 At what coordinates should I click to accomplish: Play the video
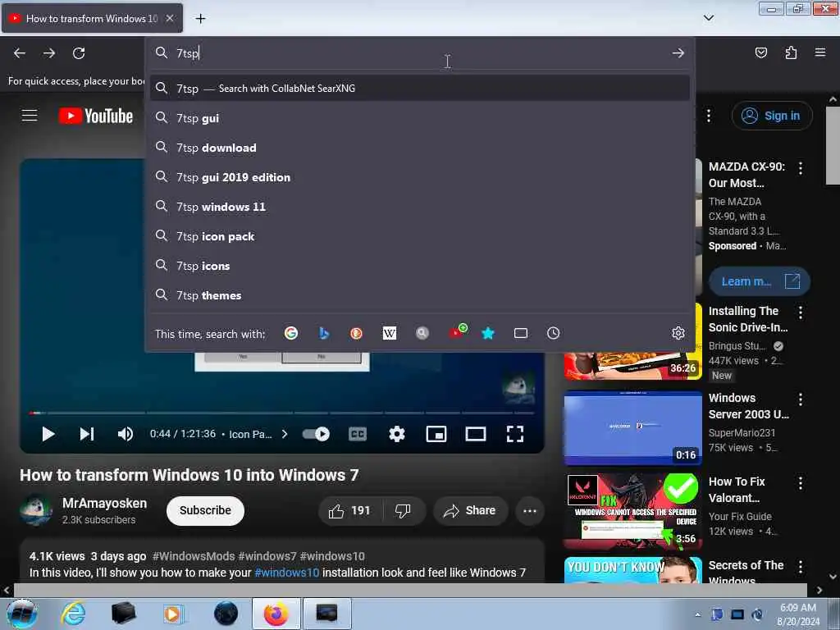48,434
